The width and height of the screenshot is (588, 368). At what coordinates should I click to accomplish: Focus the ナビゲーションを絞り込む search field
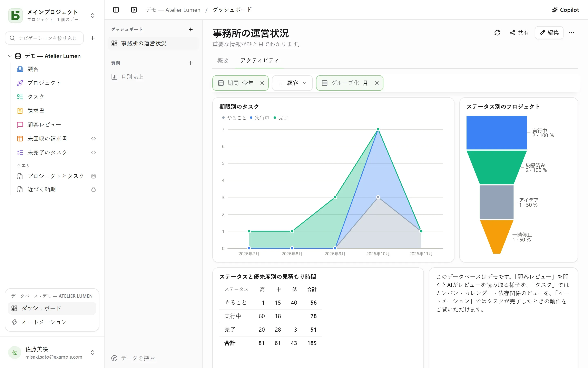[x=44, y=38]
